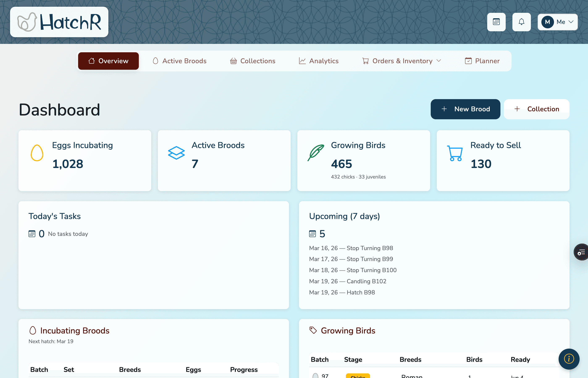Click the Collection button
Image resolution: width=588 pixels, height=378 pixels.
[x=537, y=109]
